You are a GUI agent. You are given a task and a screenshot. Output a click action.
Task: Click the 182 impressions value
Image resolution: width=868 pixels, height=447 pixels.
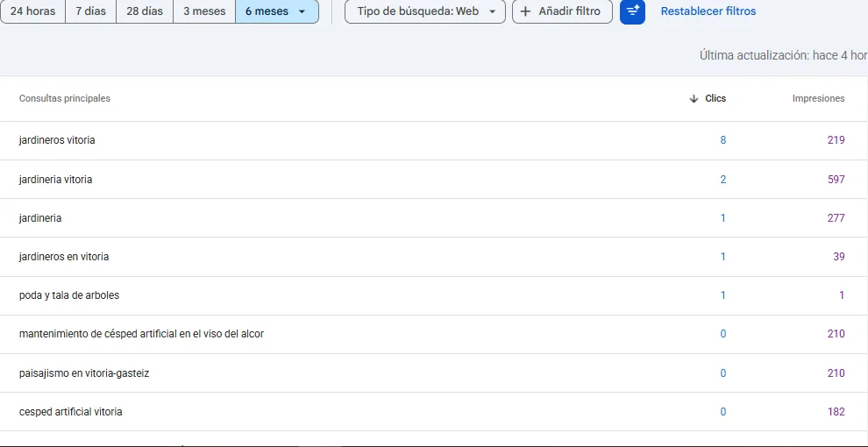(836, 412)
